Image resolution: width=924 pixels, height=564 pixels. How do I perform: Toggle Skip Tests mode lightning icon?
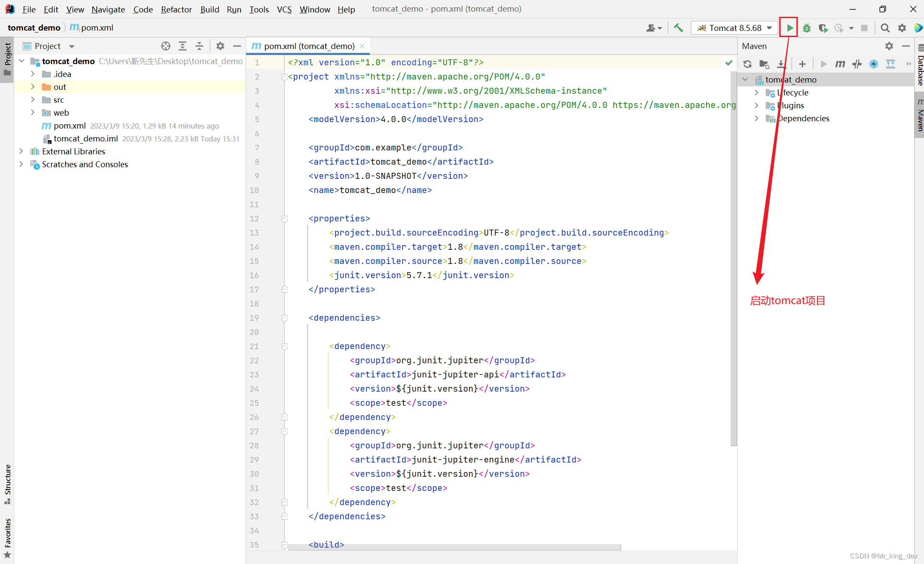(x=874, y=64)
